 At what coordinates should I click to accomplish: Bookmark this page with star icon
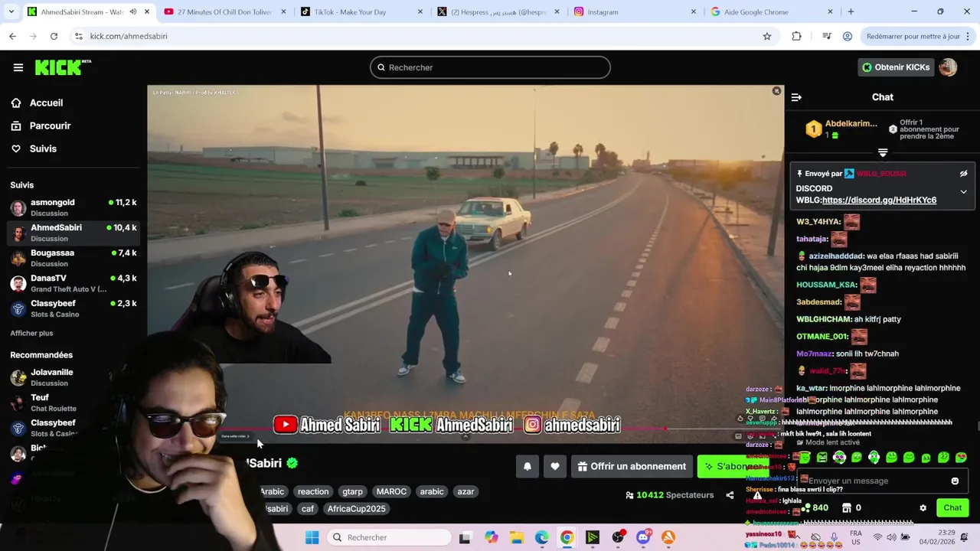[766, 36]
